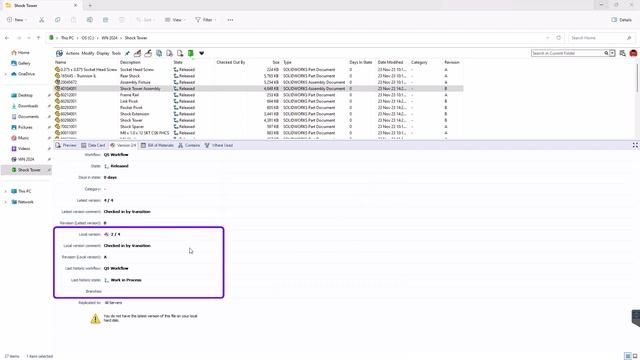Click the Search in Current Folder field

(567, 53)
